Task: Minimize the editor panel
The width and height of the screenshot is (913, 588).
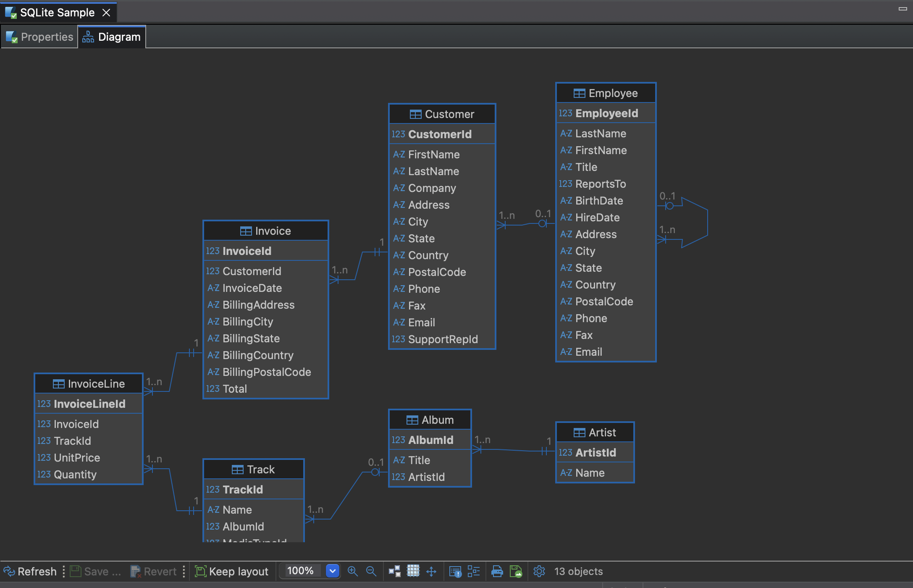Action: coord(903,8)
